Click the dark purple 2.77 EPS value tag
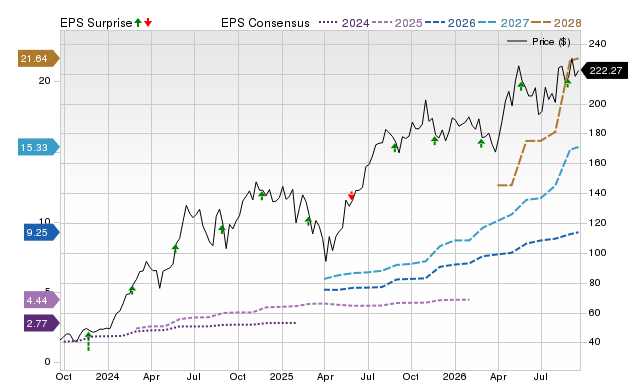Image resolution: width=640 pixels, height=382 pixels. (x=42, y=324)
